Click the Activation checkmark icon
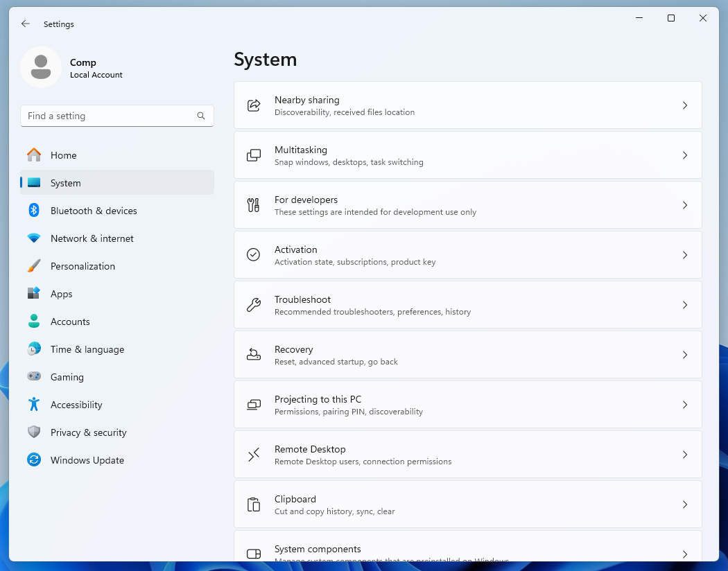This screenshot has height=571, width=728. pyautogui.click(x=254, y=254)
